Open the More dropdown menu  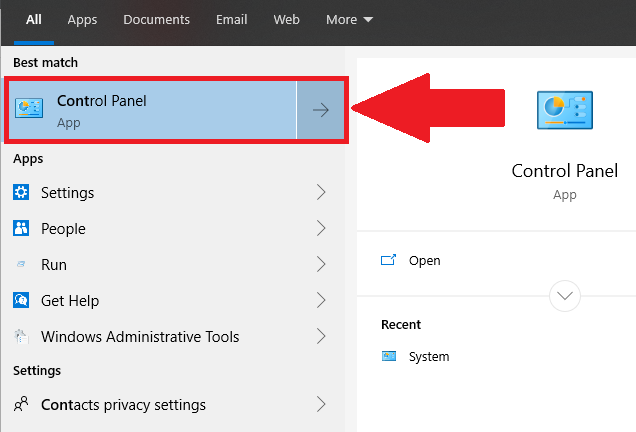(349, 19)
